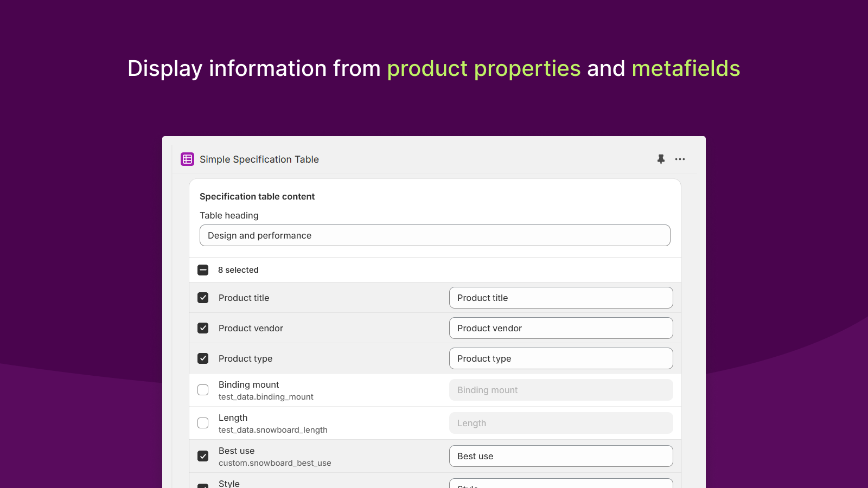Image resolution: width=868 pixels, height=488 pixels.
Task: Click the 'Binding mount' row label
Action: click(248, 384)
